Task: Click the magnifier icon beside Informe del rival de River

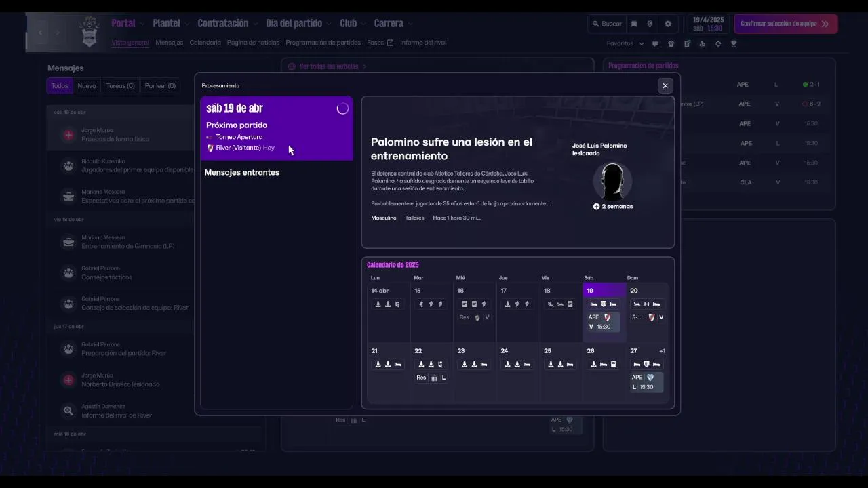Action: coord(68,411)
